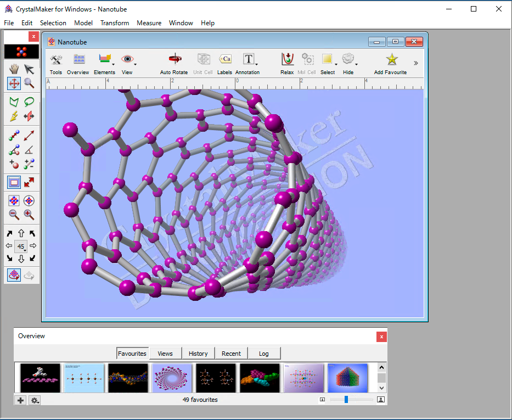Expand toolbar overflow chevron
Viewport: 512px width, 420px height.
pos(415,63)
